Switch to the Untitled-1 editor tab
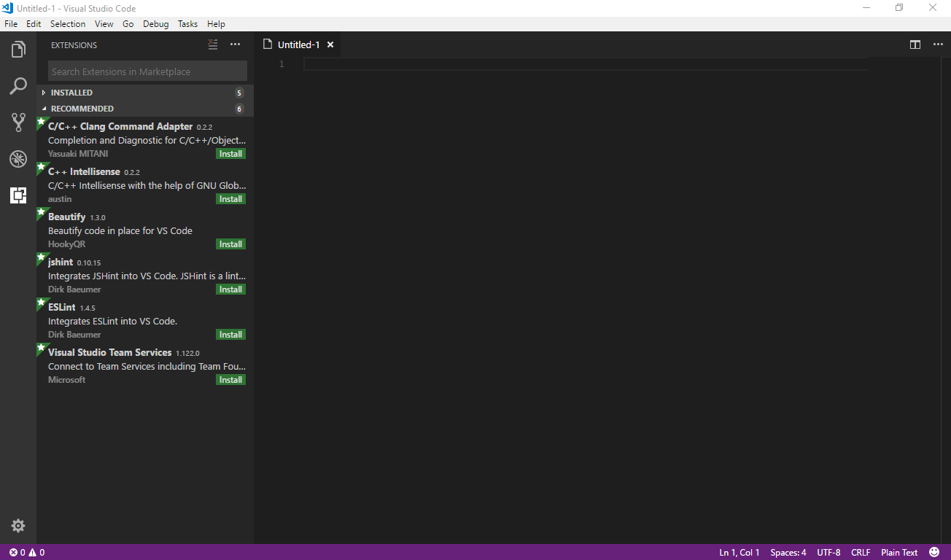This screenshot has width=951, height=560. pyautogui.click(x=298, y=44)
